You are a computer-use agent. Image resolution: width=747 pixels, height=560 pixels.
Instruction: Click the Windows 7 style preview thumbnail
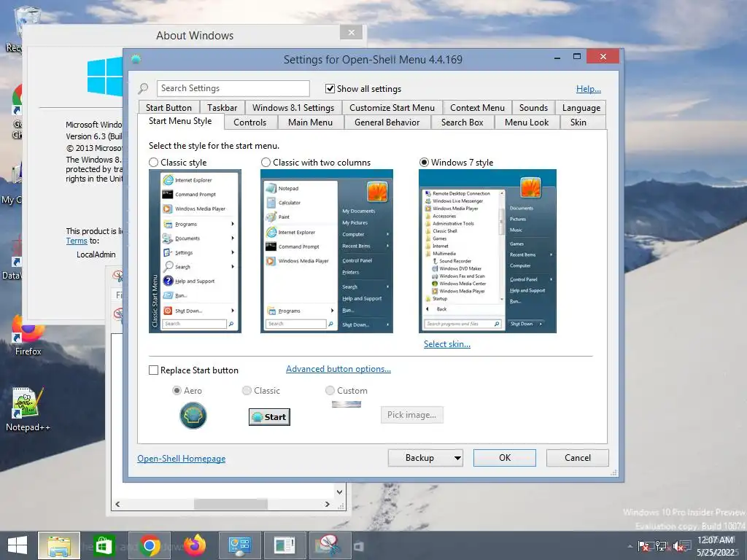point(487,251)
